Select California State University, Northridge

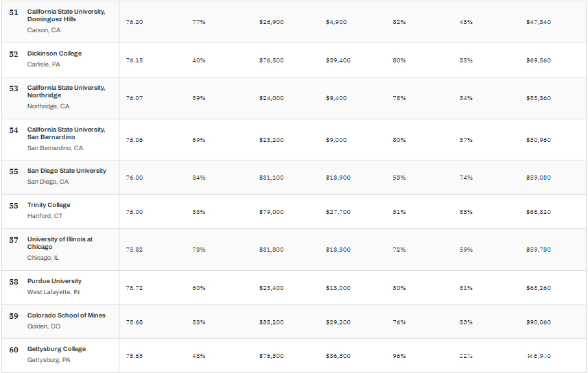click(66, 91)
